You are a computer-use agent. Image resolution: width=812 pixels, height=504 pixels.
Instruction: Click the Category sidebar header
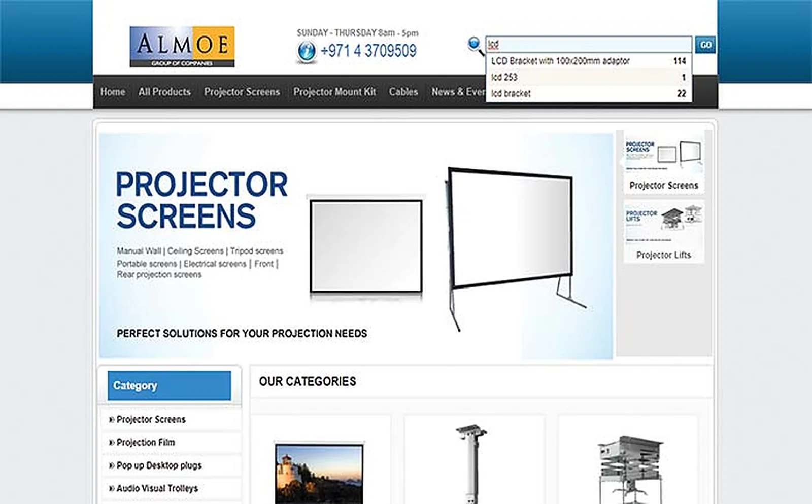coord(169,385)
